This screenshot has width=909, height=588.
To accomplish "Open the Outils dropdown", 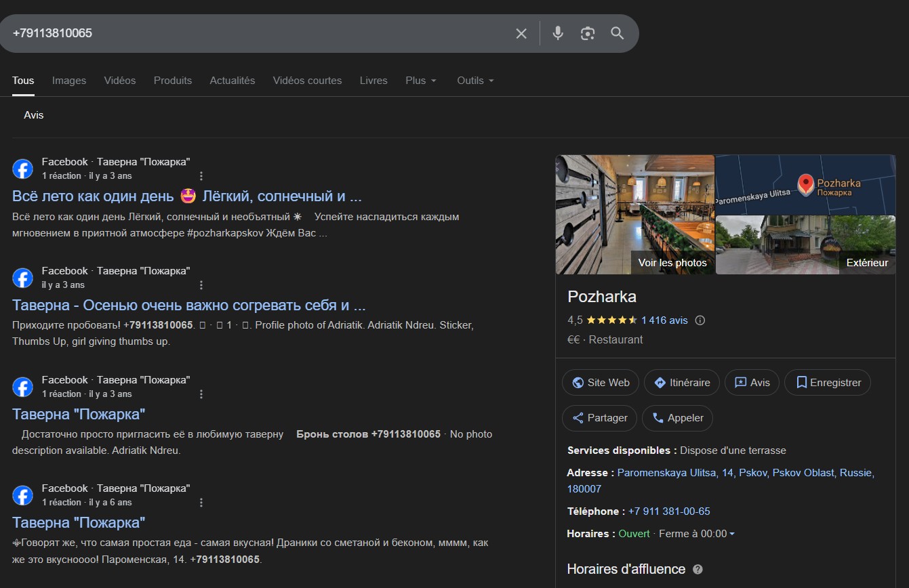I will [x=475, y=81].
